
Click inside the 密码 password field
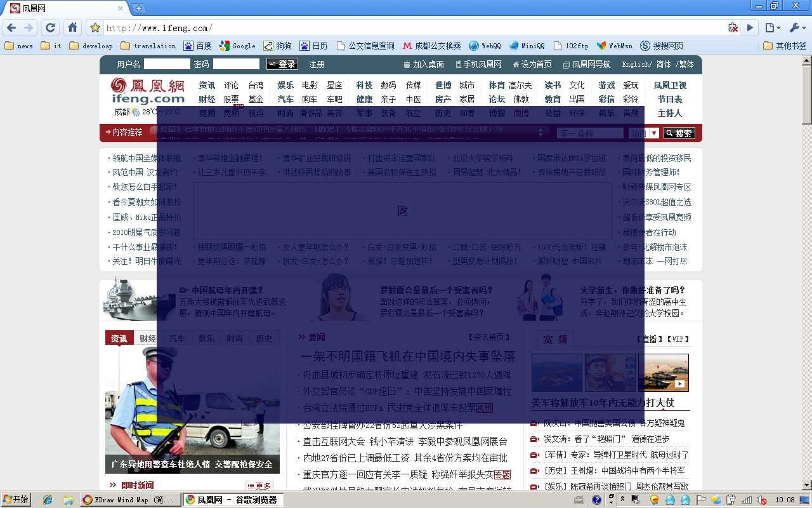coord(236,64)
